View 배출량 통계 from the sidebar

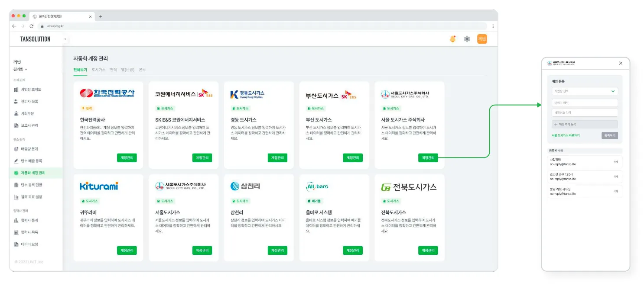[x=26, y=149]
